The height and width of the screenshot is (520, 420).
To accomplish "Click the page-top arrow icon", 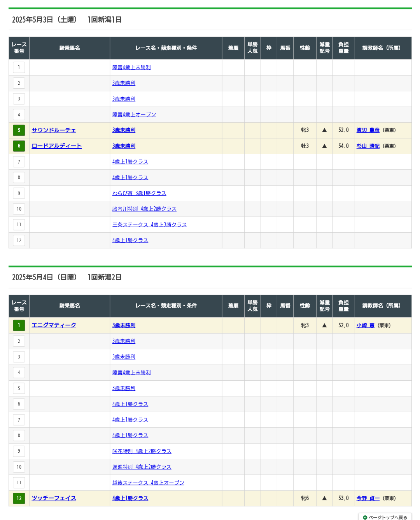I will point(365,517).
